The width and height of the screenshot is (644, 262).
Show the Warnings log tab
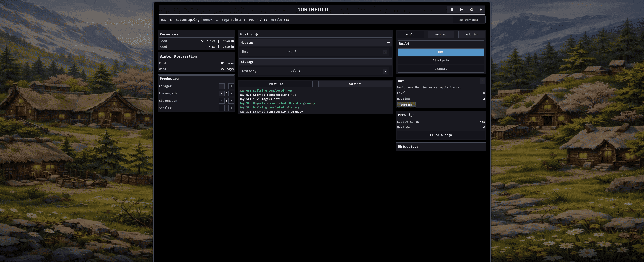355,84
